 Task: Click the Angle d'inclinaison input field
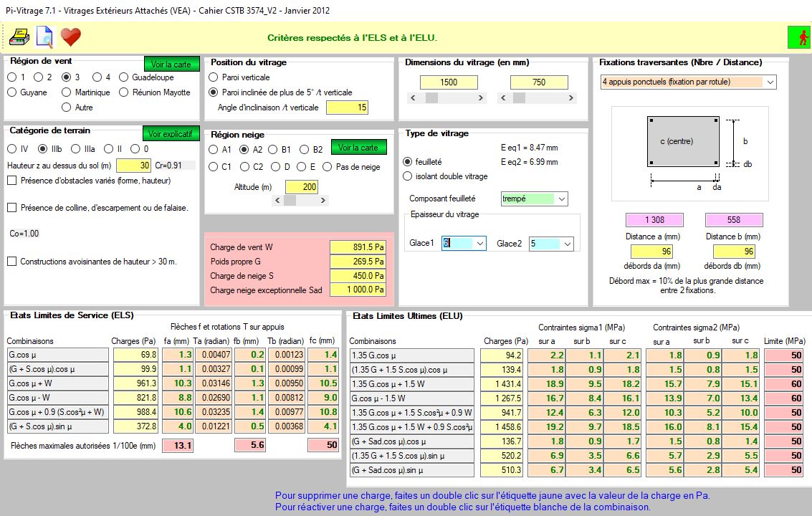pyautogui.click(x=347, y=107)
